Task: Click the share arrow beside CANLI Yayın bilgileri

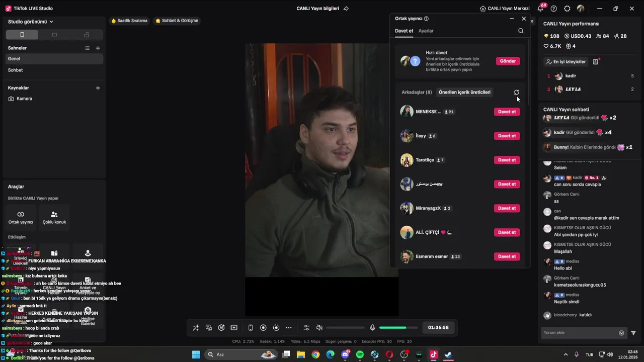Action: (346, 9)
